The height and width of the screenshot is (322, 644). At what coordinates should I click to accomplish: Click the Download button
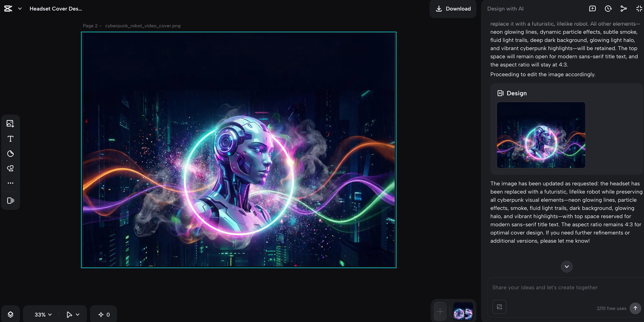[453, 9]
